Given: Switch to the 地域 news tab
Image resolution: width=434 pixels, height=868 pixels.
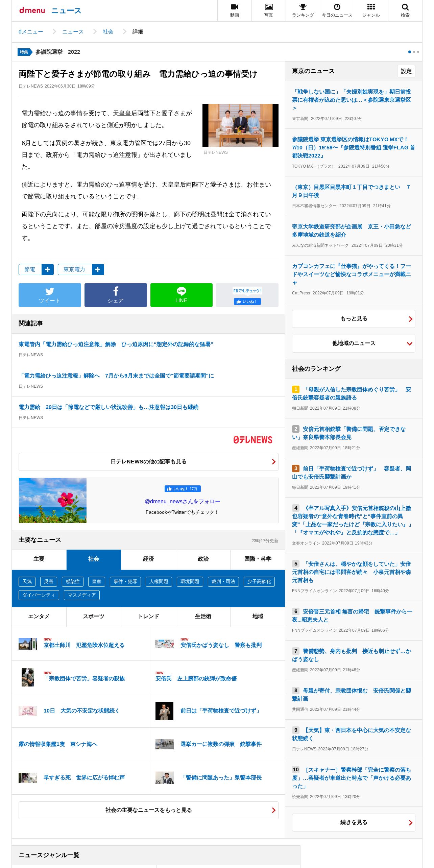Looking at the screenshot, I should (x=258, y=617).
